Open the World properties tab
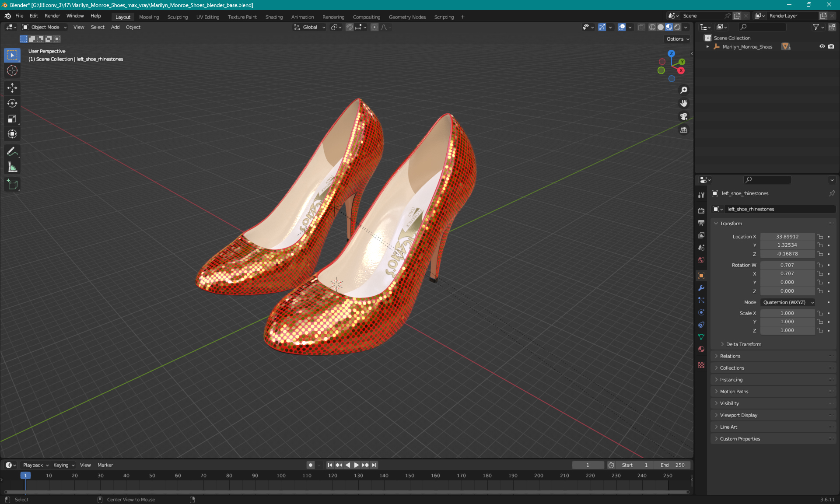The width and height of the screenshot is (840, 504). (701, 259)
